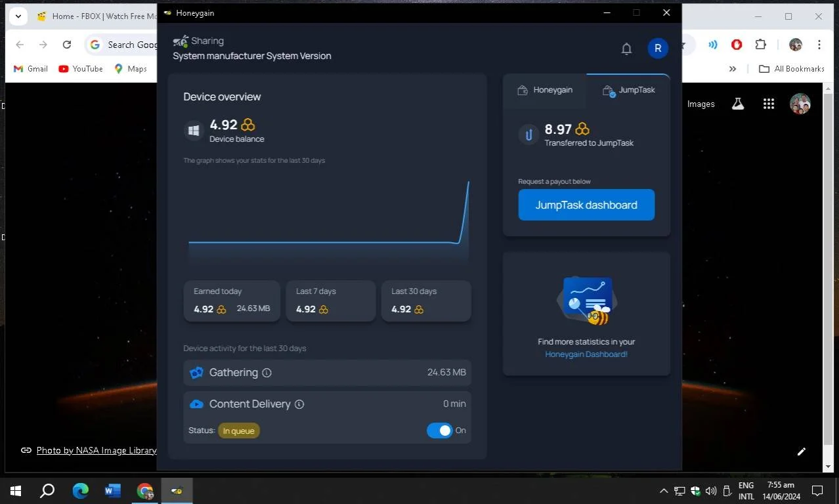Open the Windows Start menu
The height and width of the screenshot is (504, 839).
(x=16, y=491)
